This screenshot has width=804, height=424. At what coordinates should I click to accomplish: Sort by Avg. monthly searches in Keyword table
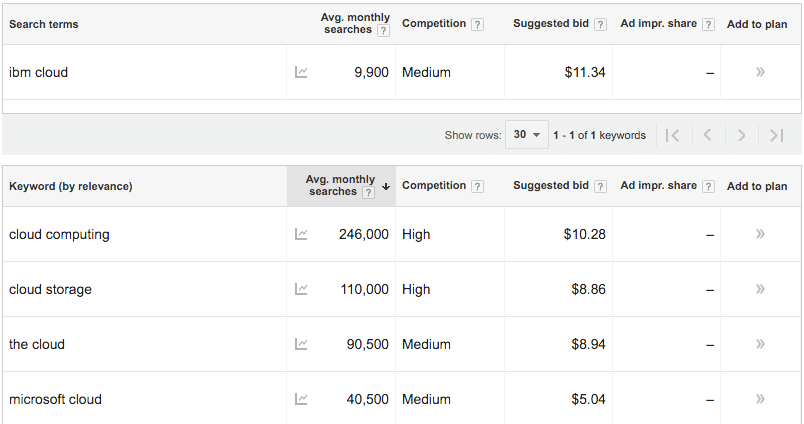click(x=341, y=186)
